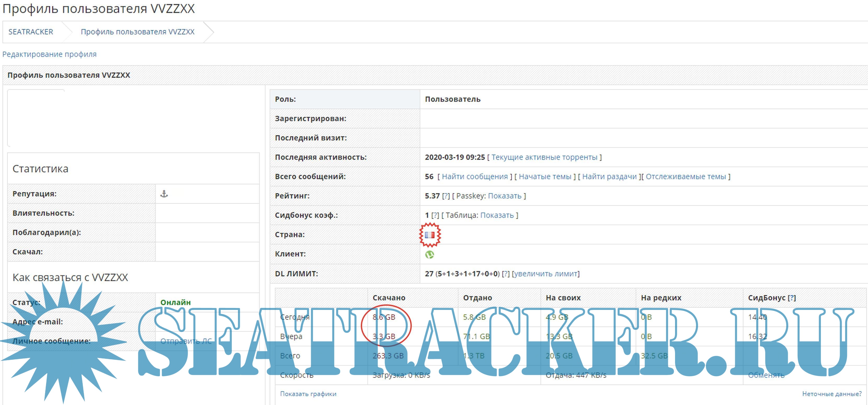Screen dimensions: 868x405
Task: Open Текущие активные торренты link
Action: pyautogui.click(x=544, y=157)
